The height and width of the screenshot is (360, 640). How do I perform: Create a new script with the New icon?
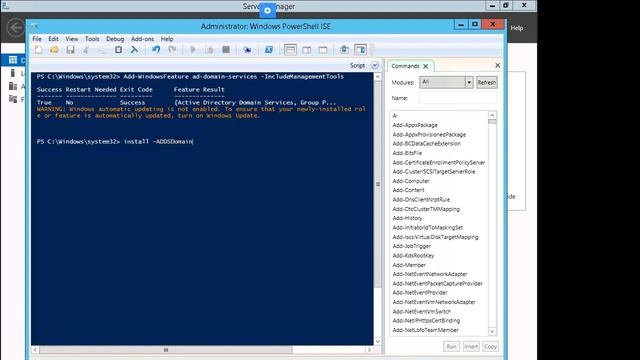pyautogui.click(x=38, y=50)
